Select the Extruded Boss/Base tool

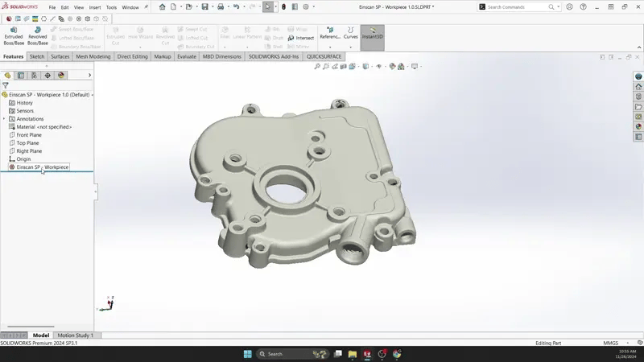click(x=14, y=35)
